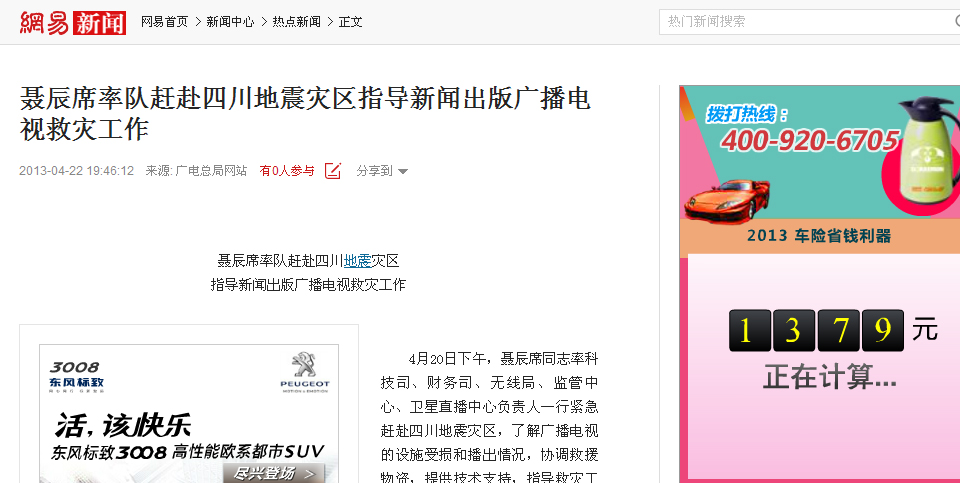Open the comment edit pencil icon
The width and height of the screenshot is (960, 483).
click(332, 171)
